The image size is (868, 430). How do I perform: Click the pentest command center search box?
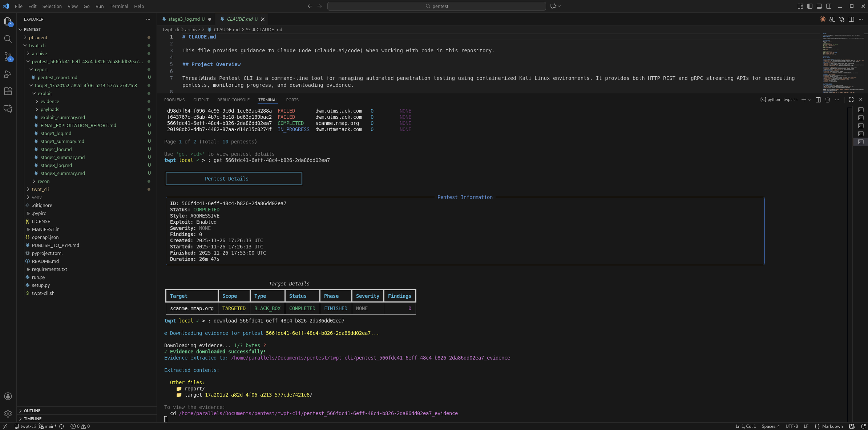(x=436, y=6)
